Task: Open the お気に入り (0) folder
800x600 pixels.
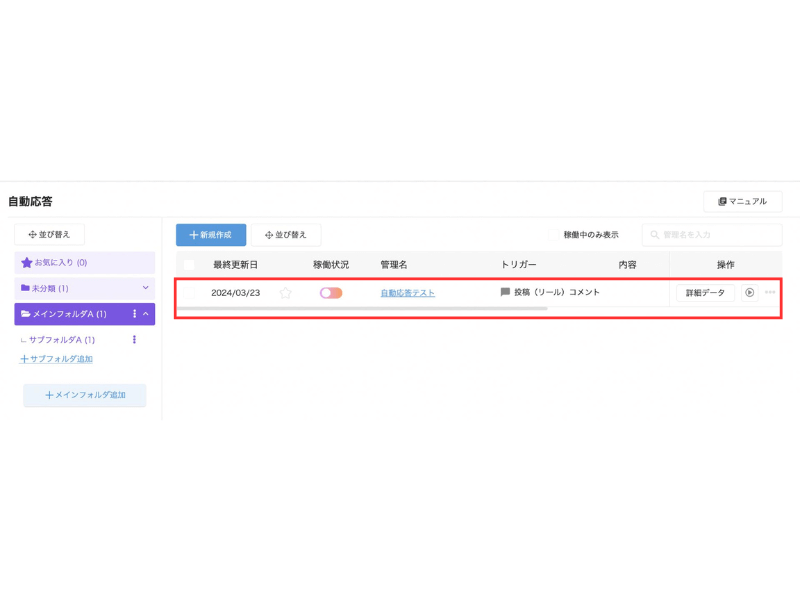Action: [85, 262]
